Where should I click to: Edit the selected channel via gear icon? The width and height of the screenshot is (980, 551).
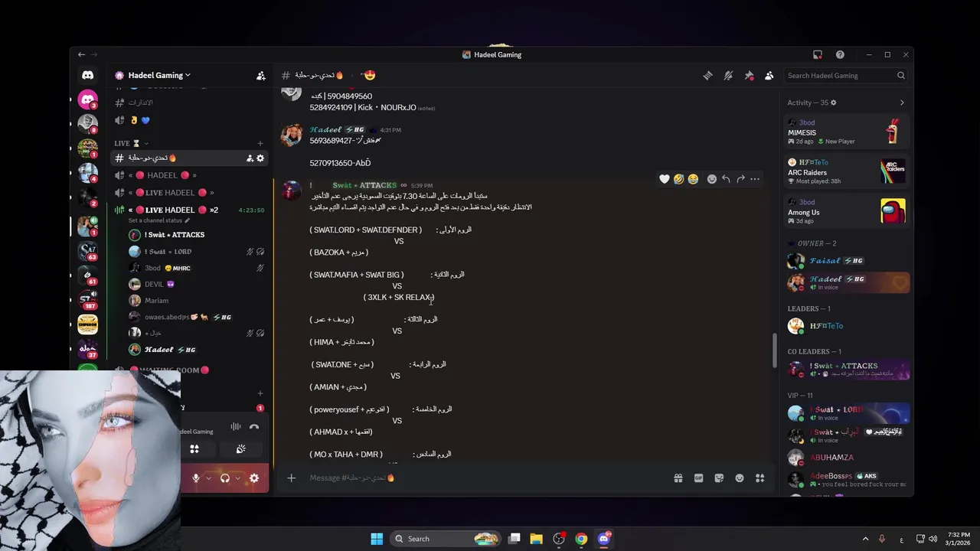tap(260, 158)
